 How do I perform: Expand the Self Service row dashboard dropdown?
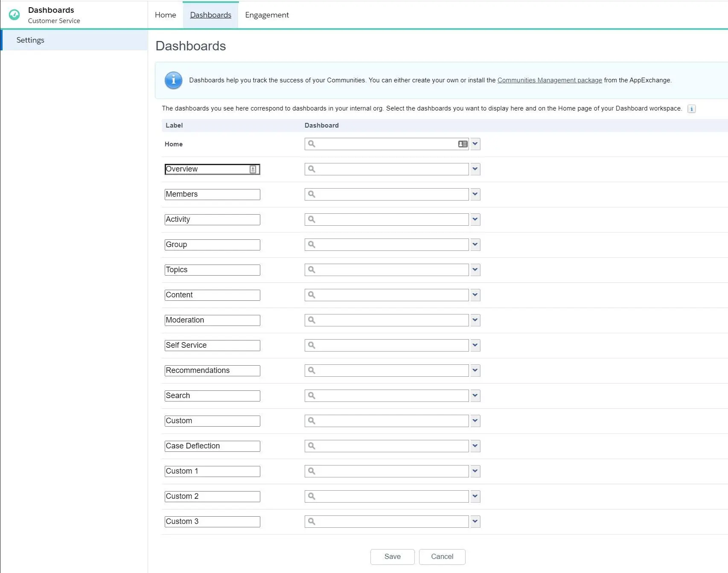(x=475, y=345)
